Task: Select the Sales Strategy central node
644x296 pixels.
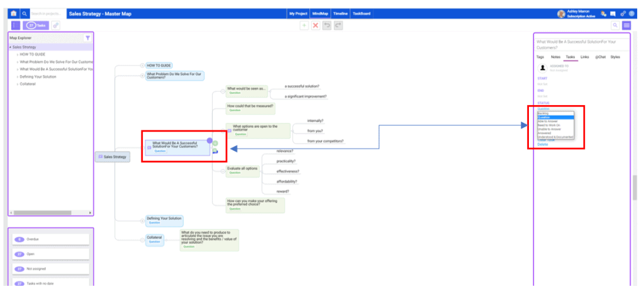Action: [x=113, y=157]
